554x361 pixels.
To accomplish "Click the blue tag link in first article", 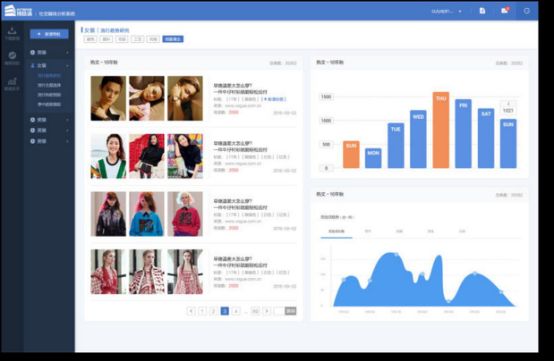I will tap(275, 99).
